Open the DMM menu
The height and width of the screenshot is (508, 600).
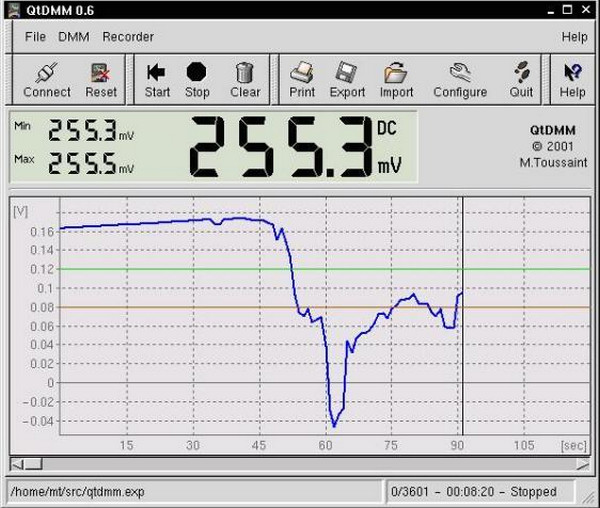click(x=74, y=37)
